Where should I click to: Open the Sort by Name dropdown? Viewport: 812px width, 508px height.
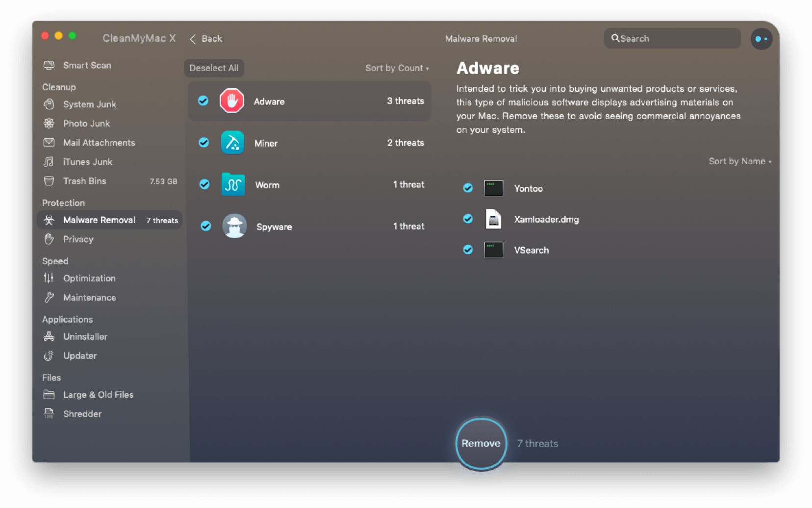(x=739, y=161)
